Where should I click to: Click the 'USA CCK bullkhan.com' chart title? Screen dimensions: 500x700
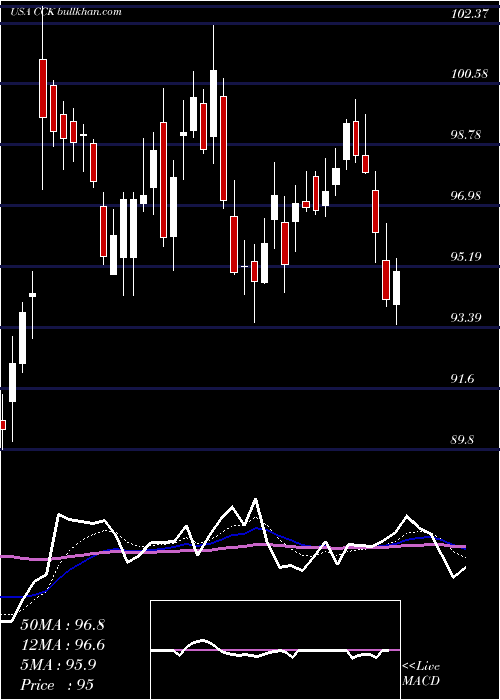coord(66,12)
